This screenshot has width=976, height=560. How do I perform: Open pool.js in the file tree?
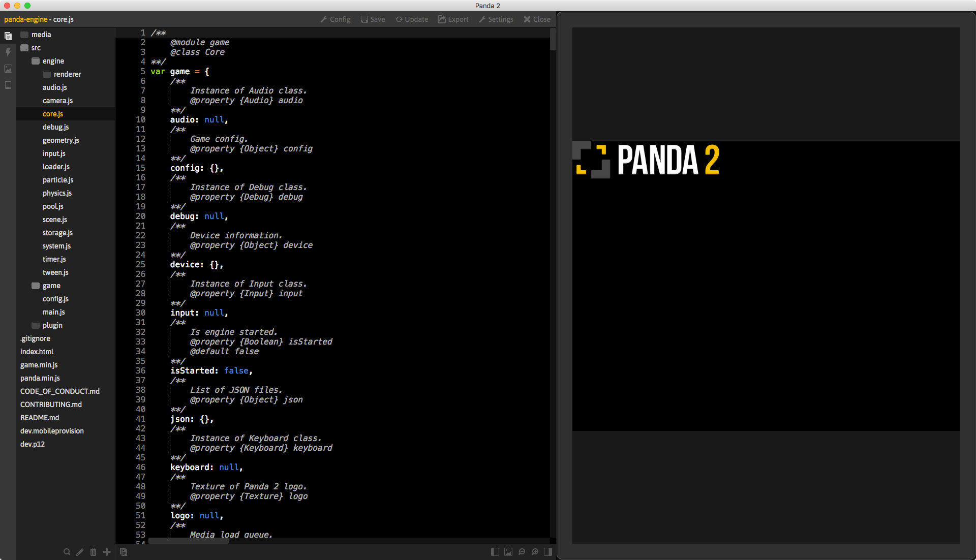[53, 206]
